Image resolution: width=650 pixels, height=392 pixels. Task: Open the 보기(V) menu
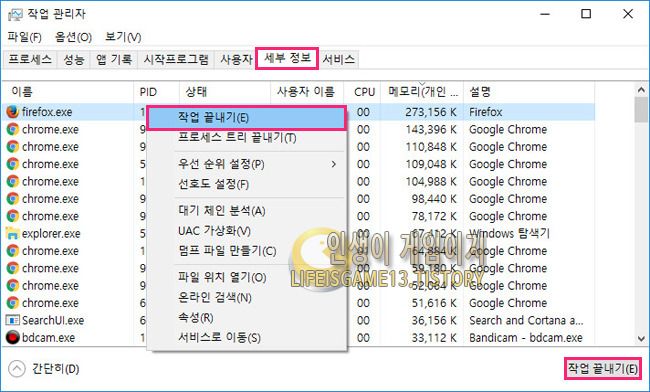[123, 37]
